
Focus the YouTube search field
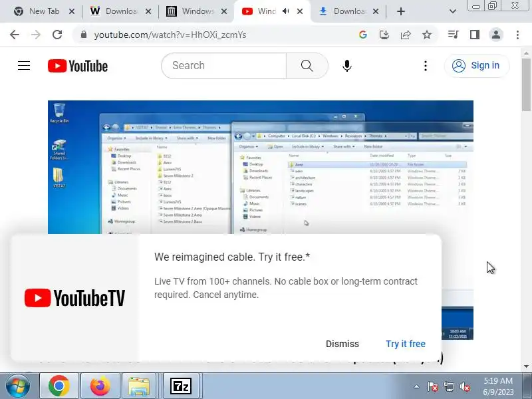pyautogui.click(x=224, y=65)
